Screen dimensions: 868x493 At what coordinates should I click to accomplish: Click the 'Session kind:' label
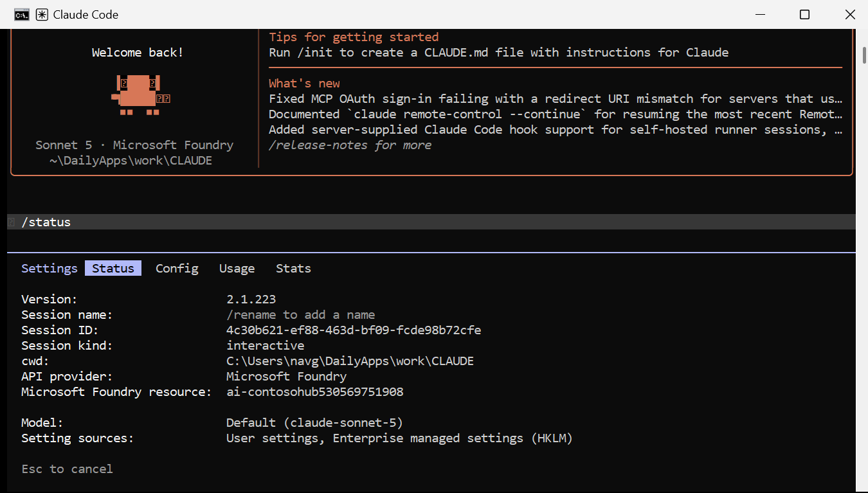point(67,346)
